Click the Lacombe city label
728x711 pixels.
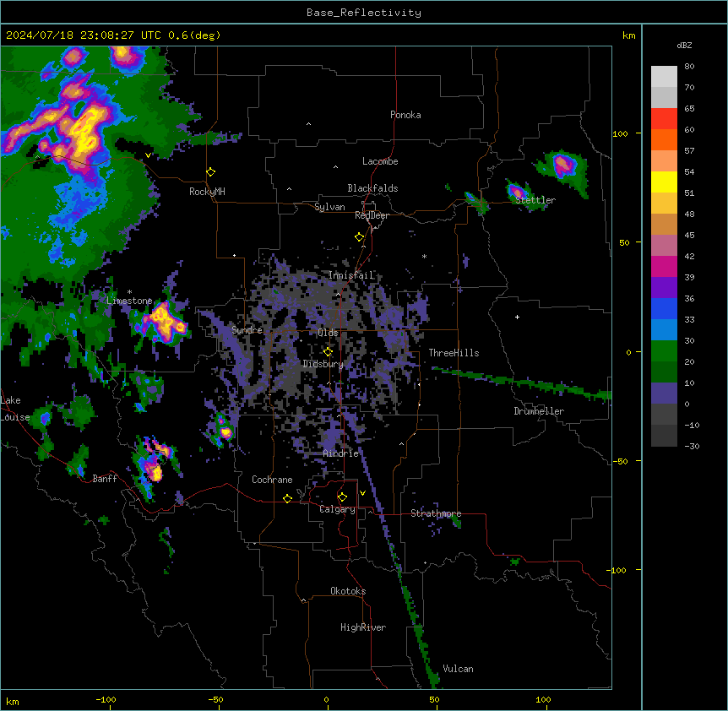pyautogui.click(x=380, y=161)
